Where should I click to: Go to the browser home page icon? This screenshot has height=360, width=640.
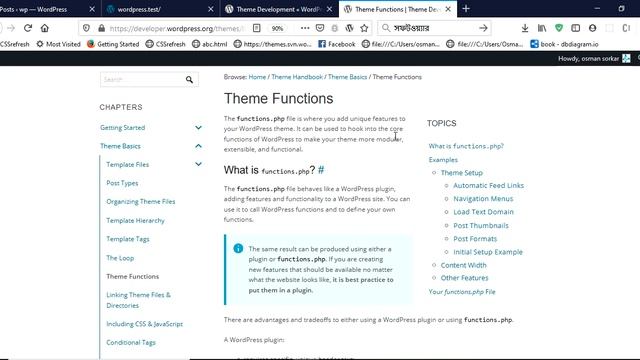coord(44,28)
